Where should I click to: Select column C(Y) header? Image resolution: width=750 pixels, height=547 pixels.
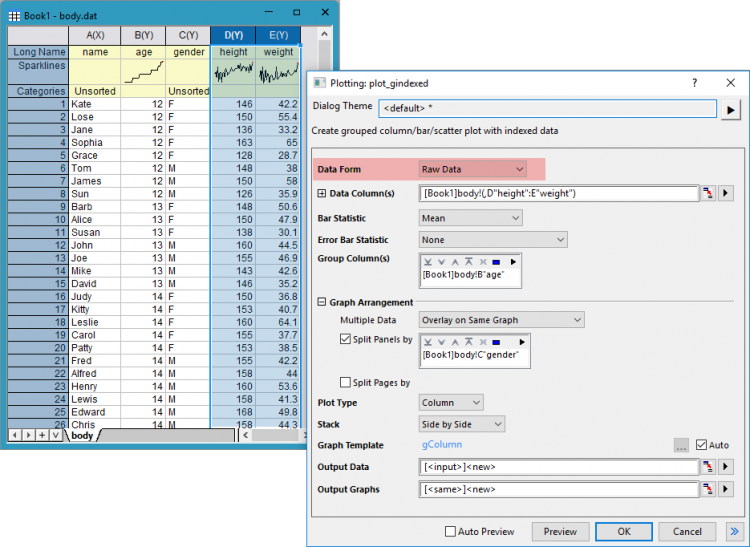(x=188, y=35)
